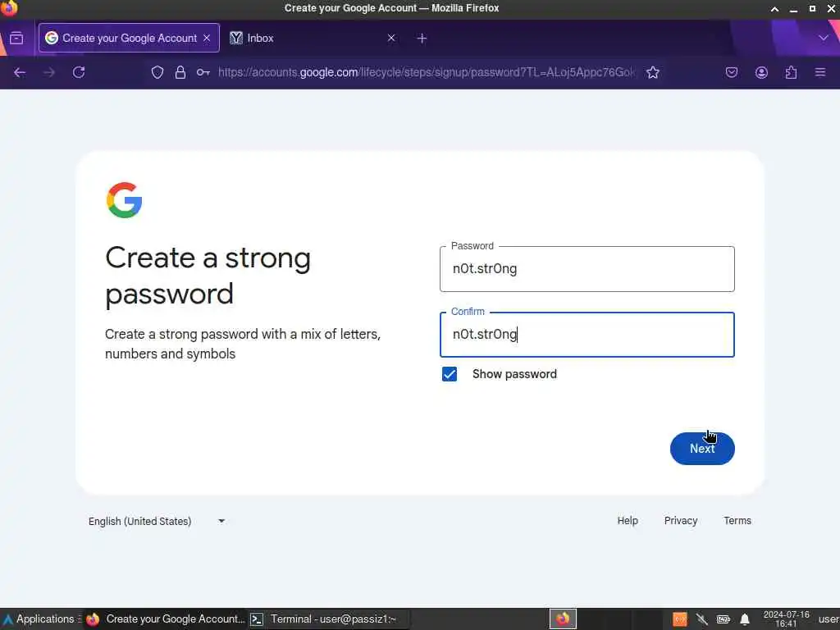Shade the window with the up arrow
Image resolution: width=840 pixels, height=630 pixels.
point(774,8)
